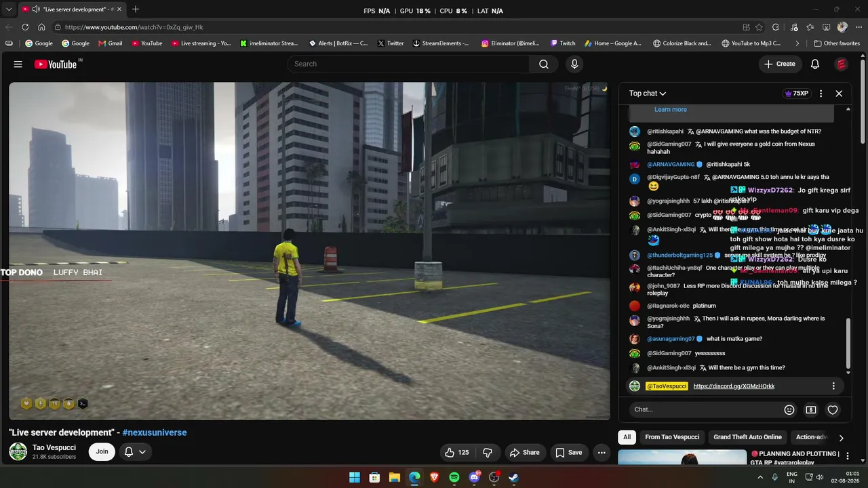The width and height of the screenshot is (868, 488).
Task: Open File Explorer from taskbar
Action: [394, 477]
